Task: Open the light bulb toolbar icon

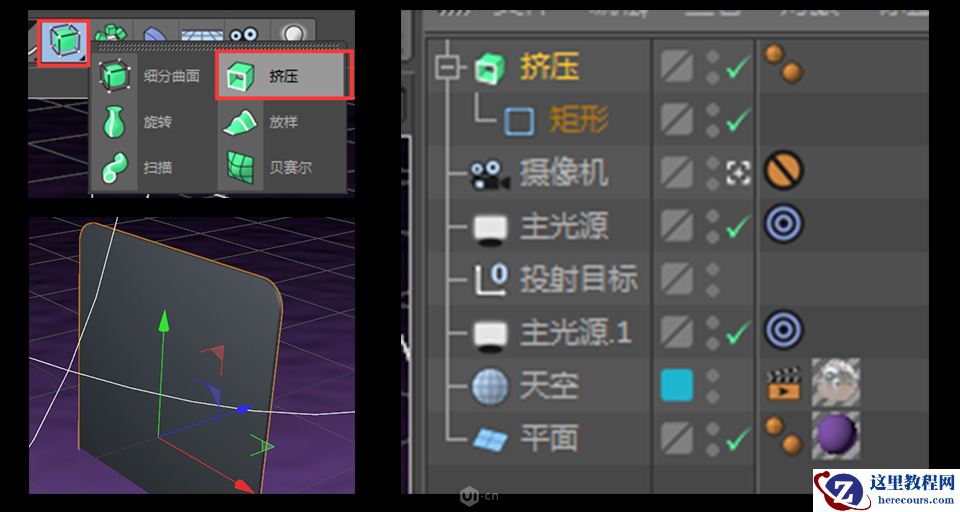Action: [294, 33]
